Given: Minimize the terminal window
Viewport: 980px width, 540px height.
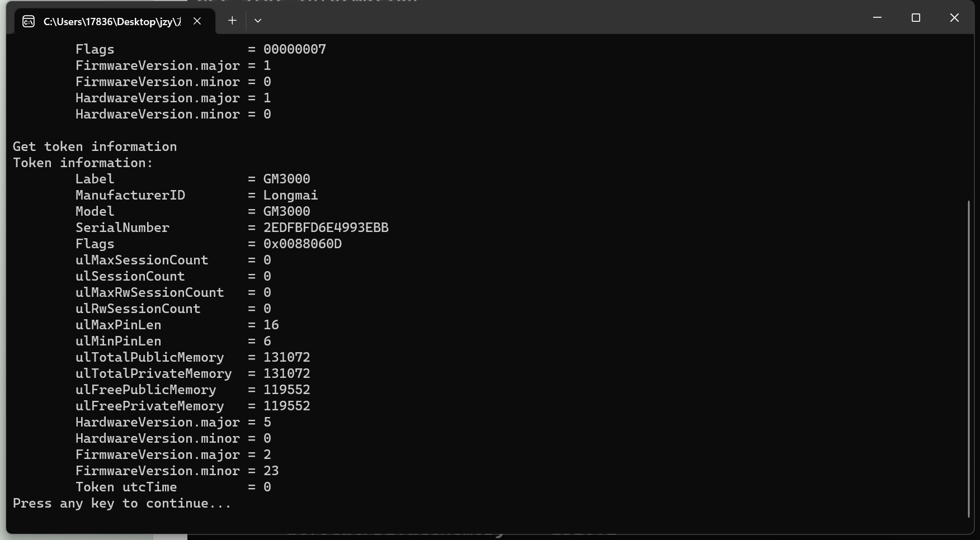Looking at the screenshot, I should coord(877,18).
